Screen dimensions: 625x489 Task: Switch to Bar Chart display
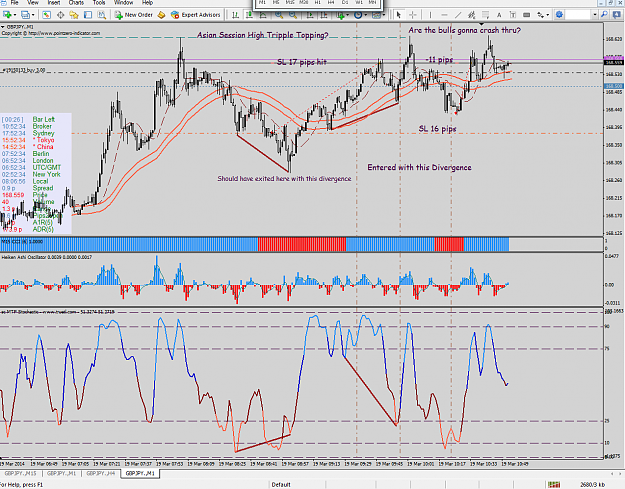[x=235, y=15]
